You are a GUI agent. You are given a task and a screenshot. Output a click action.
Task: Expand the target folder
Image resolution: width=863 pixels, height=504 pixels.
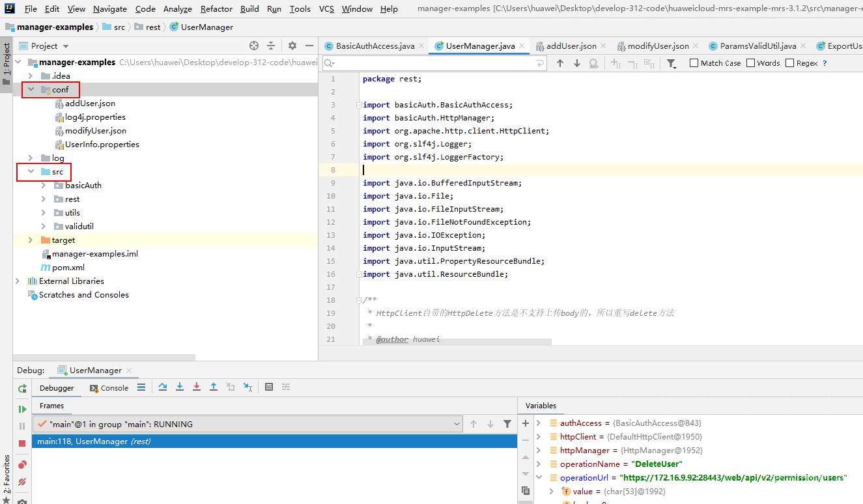tap(31, 240)
